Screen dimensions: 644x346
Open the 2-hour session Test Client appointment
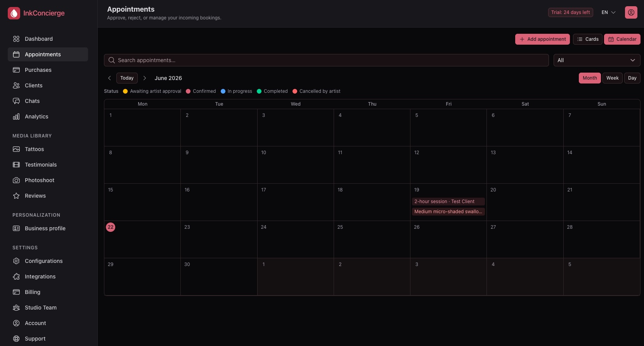[x=448, y=202]
